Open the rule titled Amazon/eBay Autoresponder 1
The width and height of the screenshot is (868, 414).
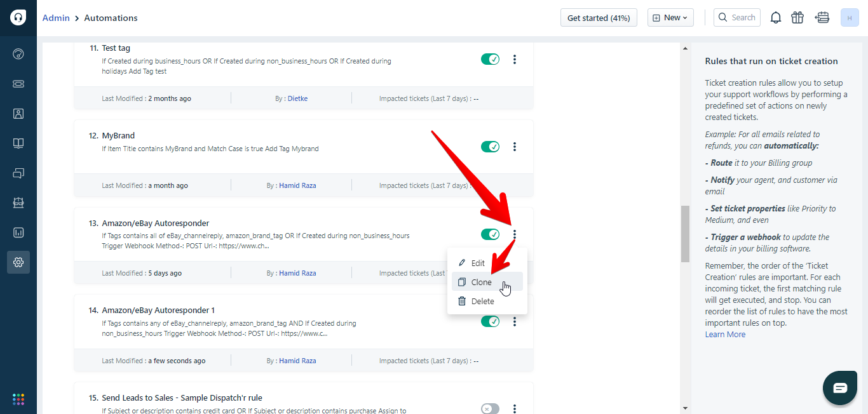pyautogui.click(x=158, y=310)
